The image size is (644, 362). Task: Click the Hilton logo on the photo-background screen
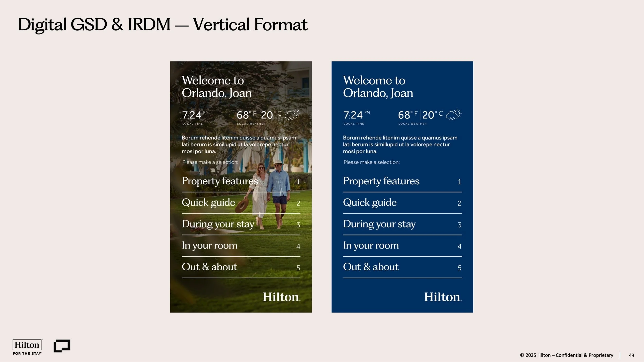pos(282,297)
